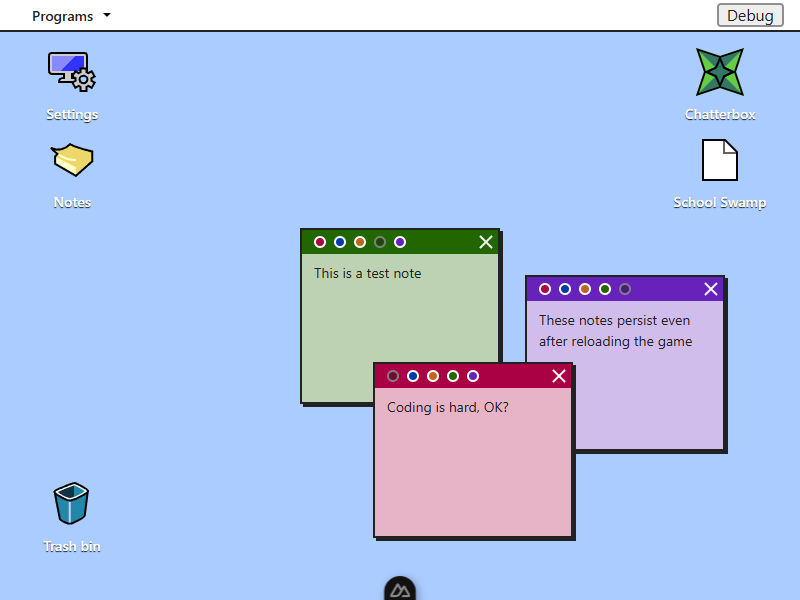The height and width of the screenshot is (600, 800).
Task: Close the 'Coding is hard' note
Action: pos(559,376)
